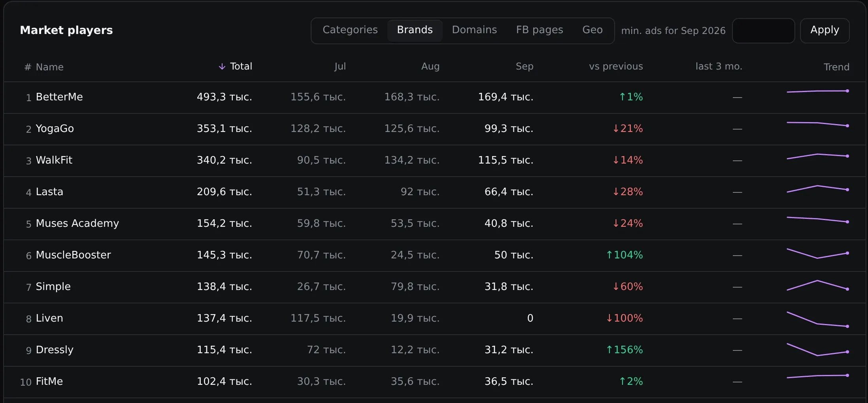Click WalkFit's Sep value 115,5 тыс.
Viewport: 868px width, 403px height.
click(x=506, y=160)
